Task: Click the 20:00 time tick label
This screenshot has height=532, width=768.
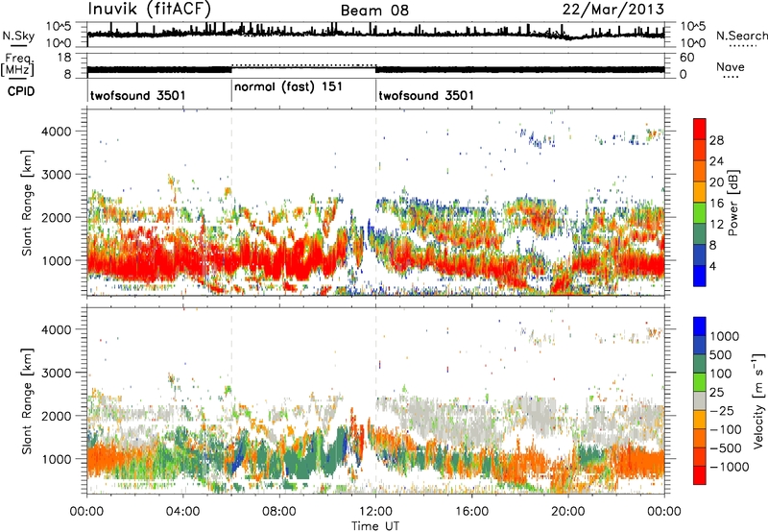Action: tap(567, 512)
